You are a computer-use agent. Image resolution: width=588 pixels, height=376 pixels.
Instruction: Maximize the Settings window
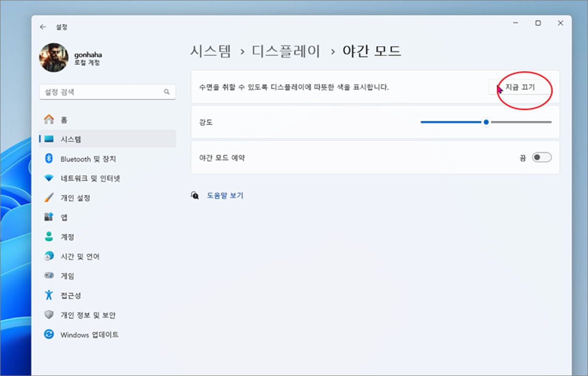tap(538, 23)
